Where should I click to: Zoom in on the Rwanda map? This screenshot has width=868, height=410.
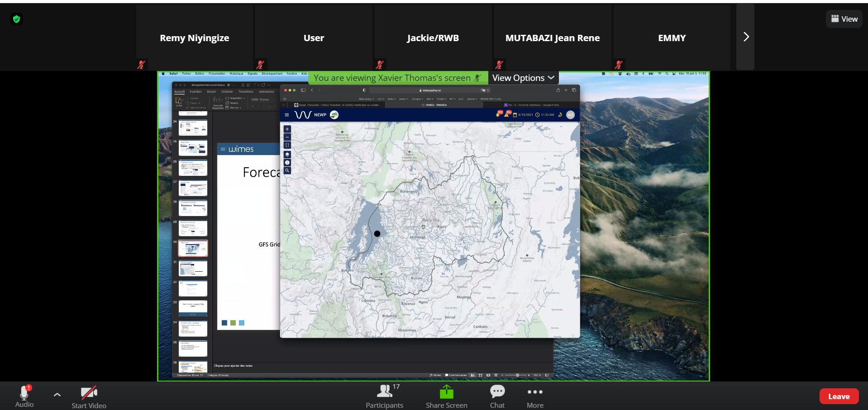[x=287, y=129]
